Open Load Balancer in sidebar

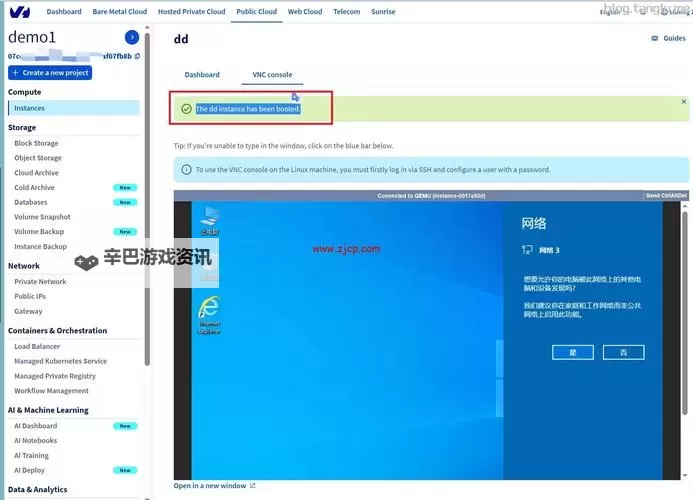(37, 346)
